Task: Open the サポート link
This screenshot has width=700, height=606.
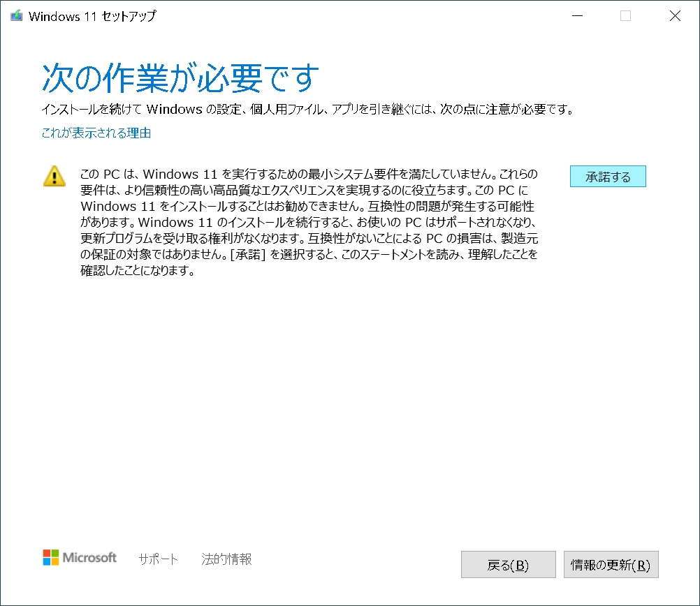Action: click(x=158, y=559)
